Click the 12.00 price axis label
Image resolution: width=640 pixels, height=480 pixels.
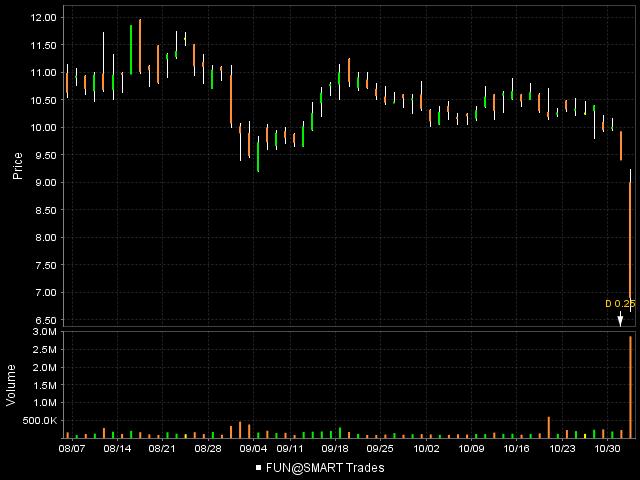coord(43,18)
